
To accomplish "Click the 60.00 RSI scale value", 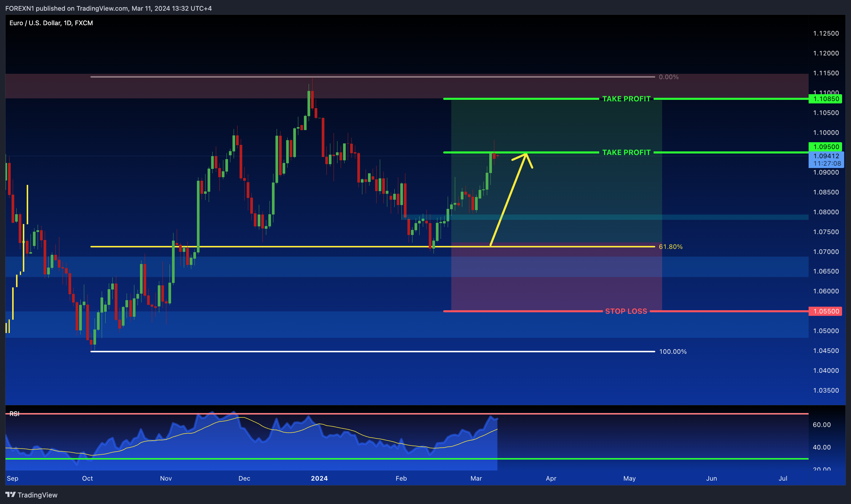I will tap(821, 425).
